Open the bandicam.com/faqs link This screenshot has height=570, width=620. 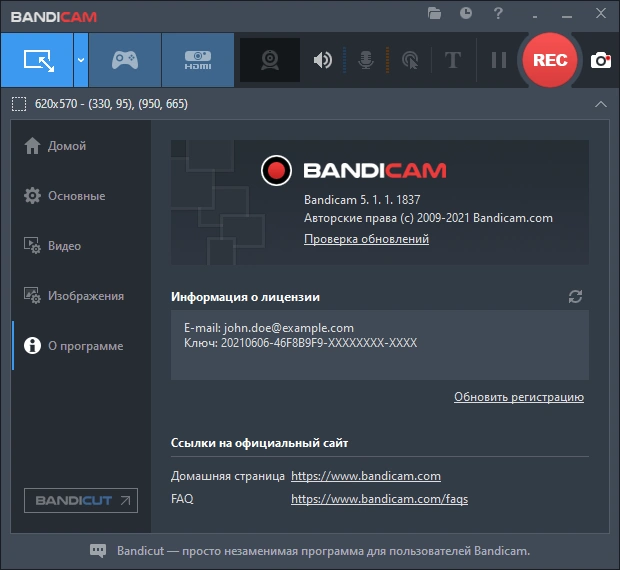coord(379,499)
